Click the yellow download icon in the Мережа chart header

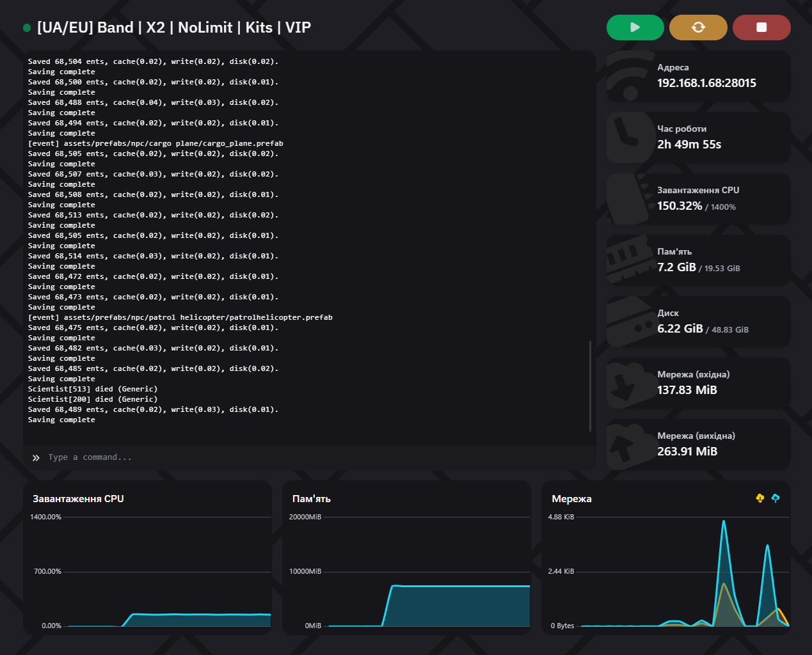point(760,498)
